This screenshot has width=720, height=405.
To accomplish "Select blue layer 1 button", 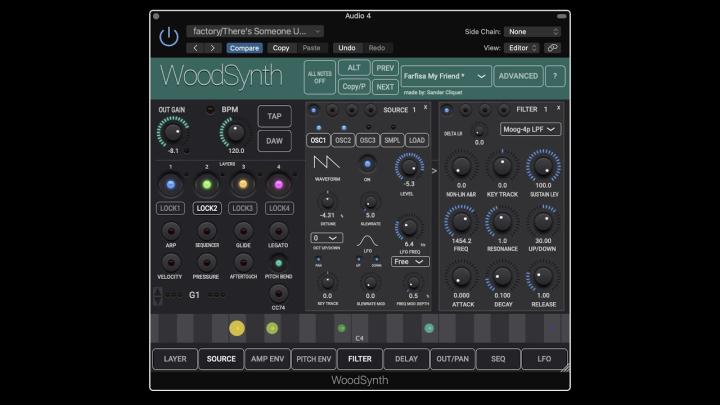I will 171,185.
